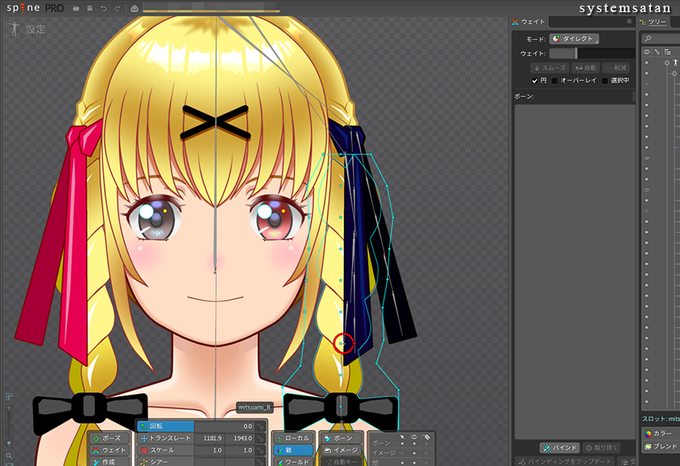This screenshot has height=466, width=680.
Task: Toggle visibility dot of the skeleton root row
Action: coord(647,63)
